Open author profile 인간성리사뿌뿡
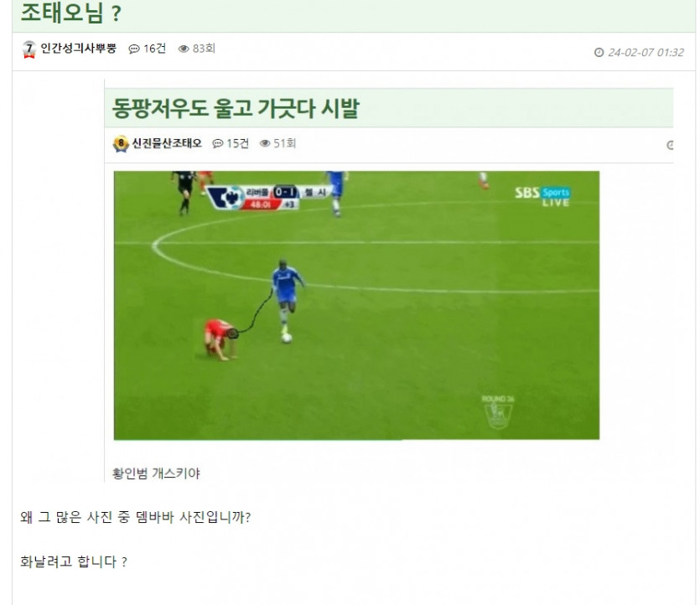Image resolution: width=700 pixels, height=605 pixels. click(x=78, y=49)
